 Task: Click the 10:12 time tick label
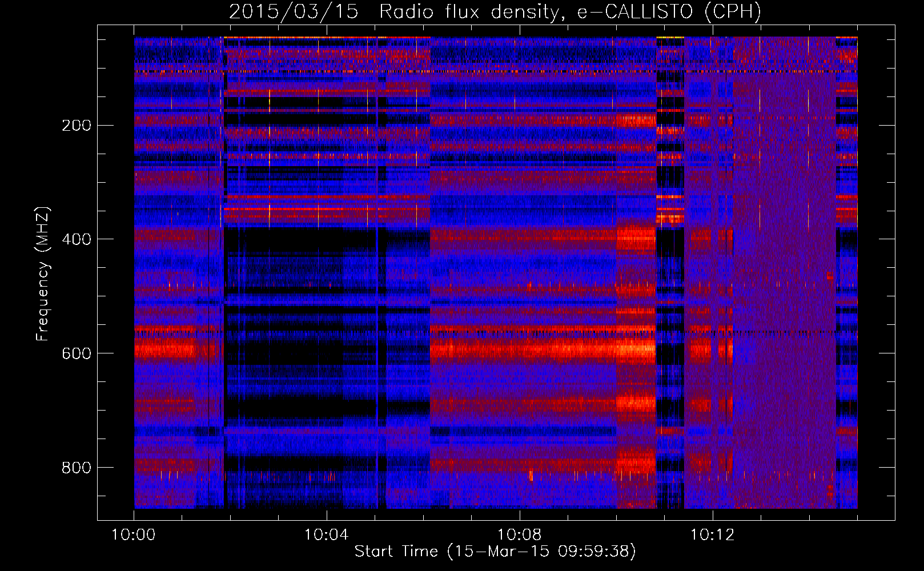712,535
